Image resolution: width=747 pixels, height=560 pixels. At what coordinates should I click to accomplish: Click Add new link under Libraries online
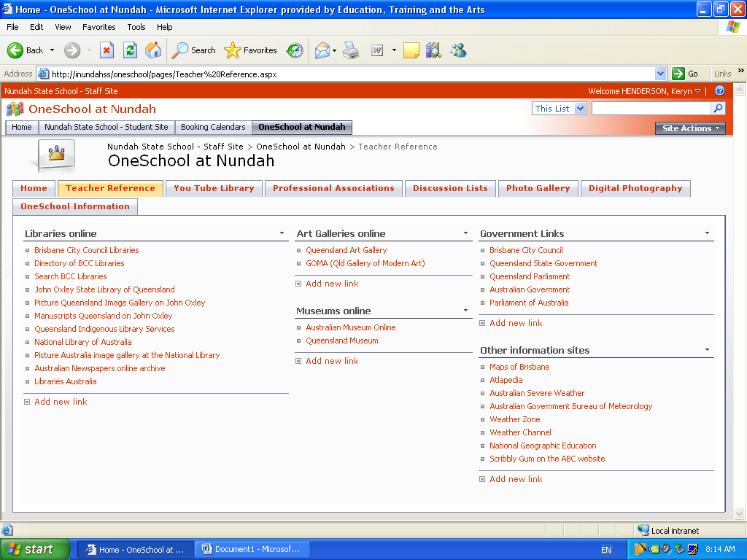pos(61,402)
